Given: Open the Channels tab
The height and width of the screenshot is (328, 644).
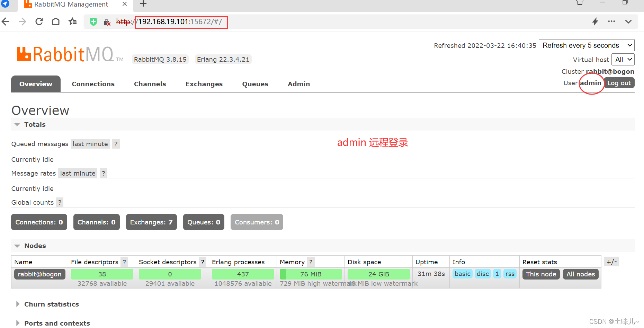Looking at the screenshot, I should pyautogui.click(x=150, y=84).
